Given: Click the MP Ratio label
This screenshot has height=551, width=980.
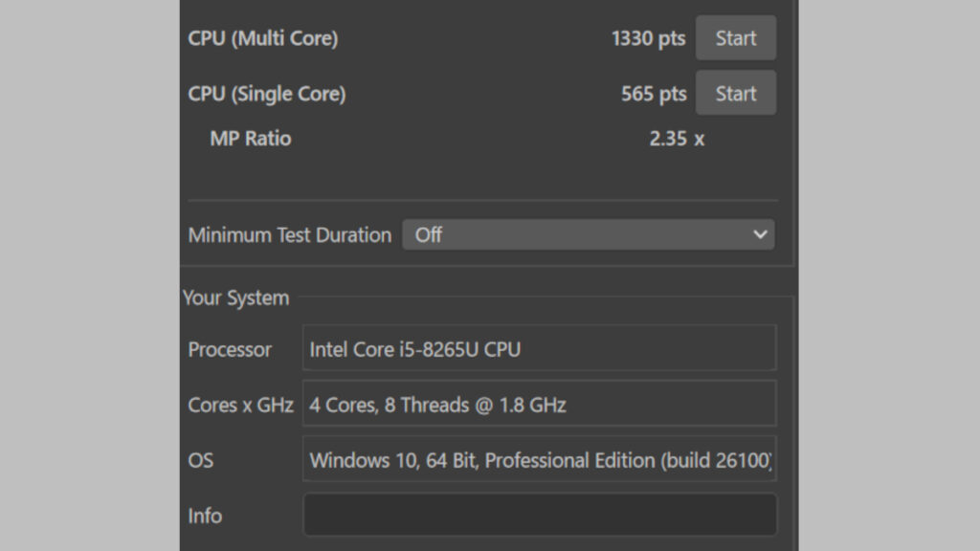Looking at the screenshot, I should click(x=250, y=139).
